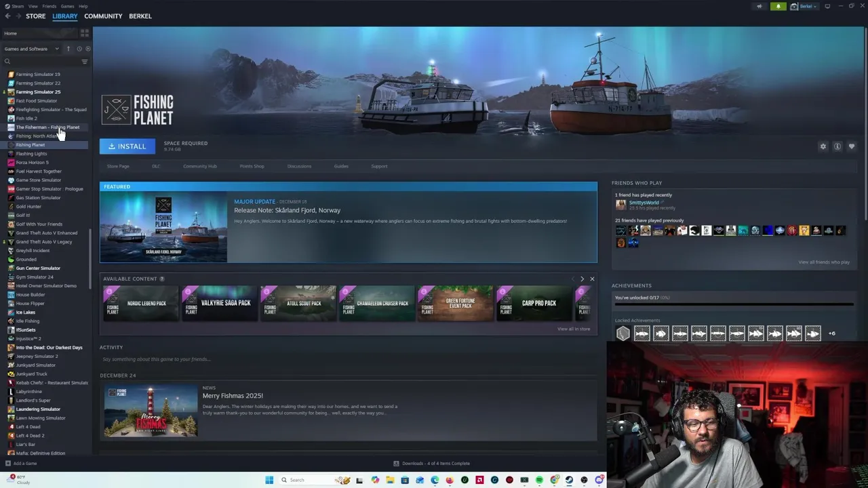Click the achievements progress bar
This screenshot has height=488, width=868.
(734, 304)
